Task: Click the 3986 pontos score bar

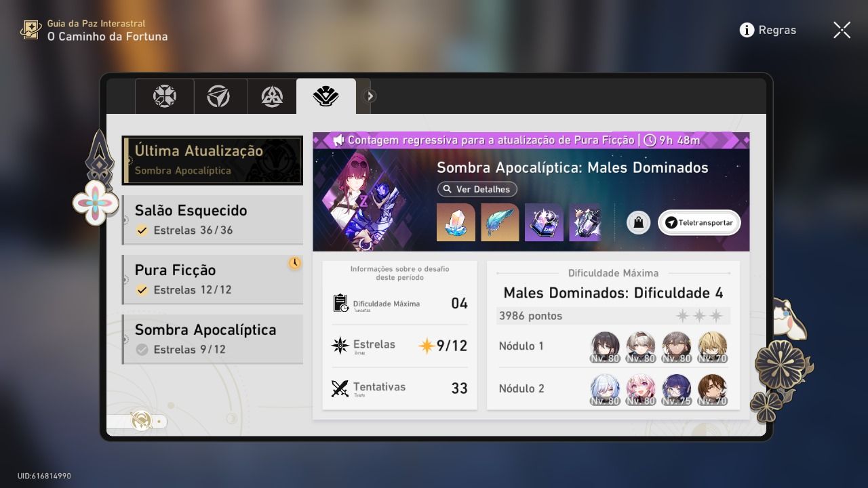Action: (613, 316)
